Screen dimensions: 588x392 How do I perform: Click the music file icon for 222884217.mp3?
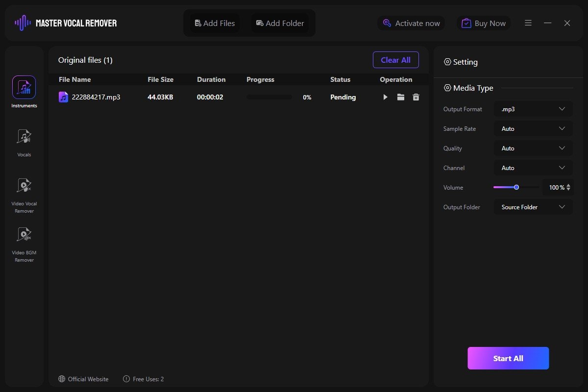(63, 97)
